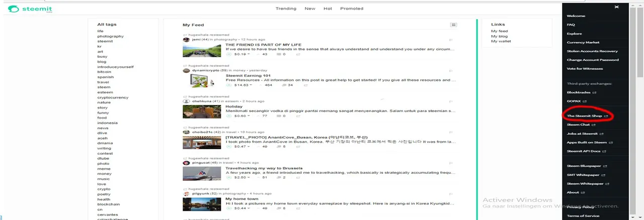Open Stolen Accounts Recovery

click(x=592, y=51)
